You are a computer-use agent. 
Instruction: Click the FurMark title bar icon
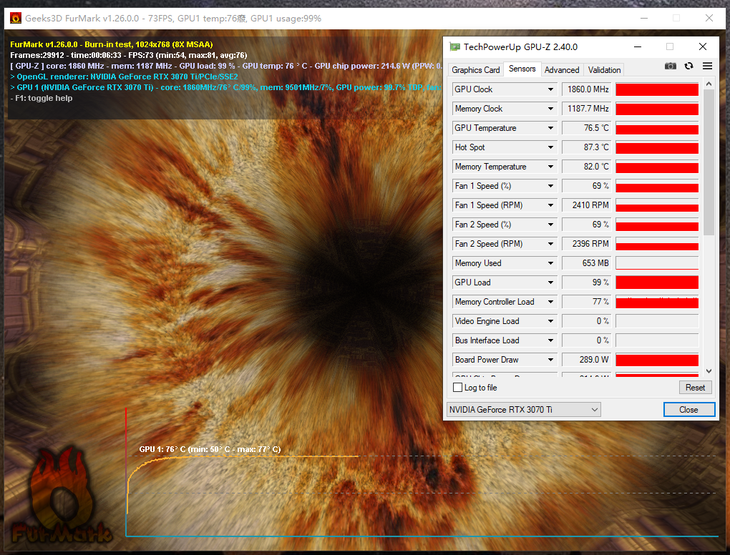click(x=15, y=18)
